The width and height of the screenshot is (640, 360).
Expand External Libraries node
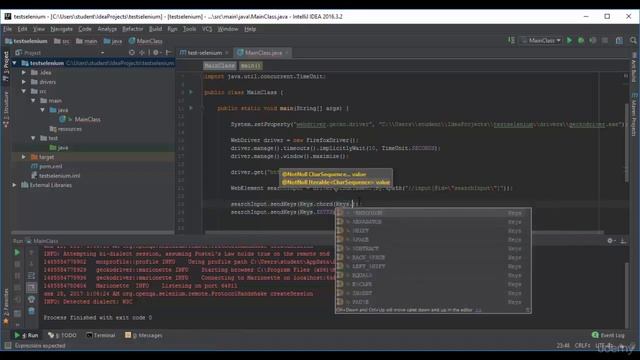coord(15,185)
